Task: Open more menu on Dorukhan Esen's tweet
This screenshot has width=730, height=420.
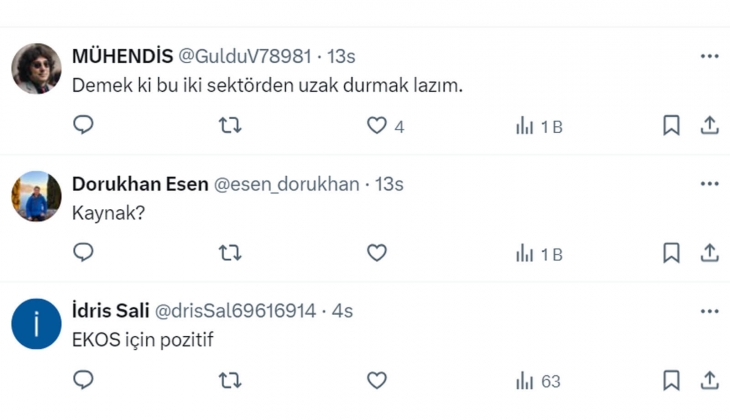Action: point(709,185)
